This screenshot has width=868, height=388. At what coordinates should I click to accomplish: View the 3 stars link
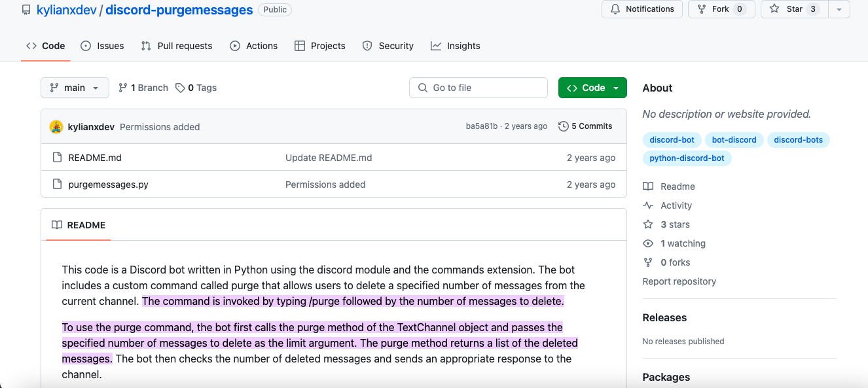click(x=666, y=224)
